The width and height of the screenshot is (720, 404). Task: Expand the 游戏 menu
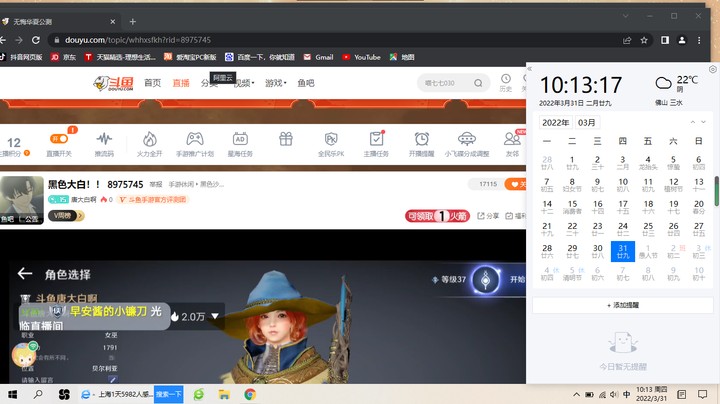[276, 83]
